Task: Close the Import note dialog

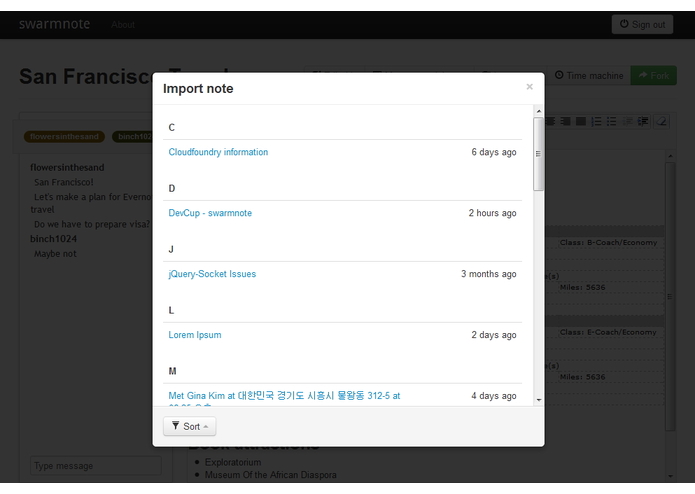Action: coord(529,87)
